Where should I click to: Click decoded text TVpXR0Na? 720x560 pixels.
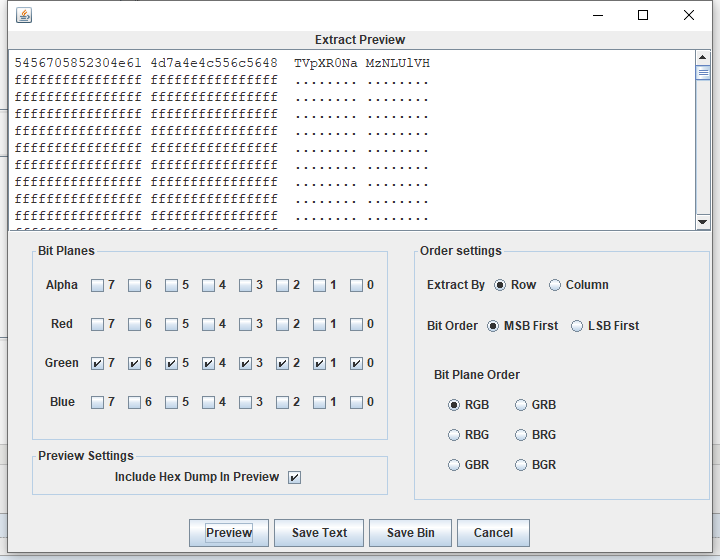[326, 63]
